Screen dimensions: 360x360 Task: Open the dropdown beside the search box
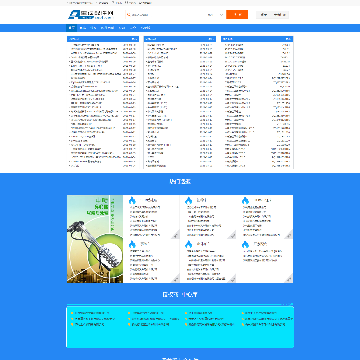[x=215, y=15]
